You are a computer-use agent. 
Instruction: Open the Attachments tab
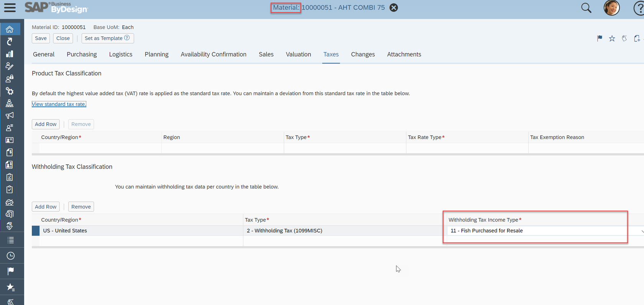tap(404, 54)
